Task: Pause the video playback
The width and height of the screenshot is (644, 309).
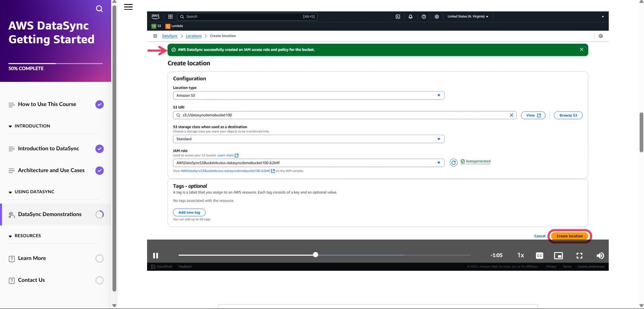Action: pyautogui.click(x=155, y=256)
